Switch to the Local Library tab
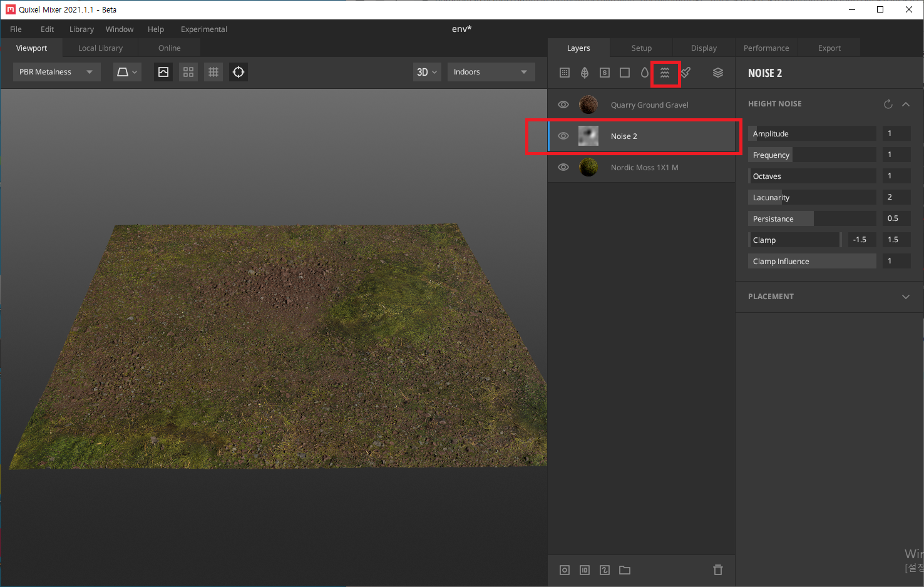 pos(101,48)
